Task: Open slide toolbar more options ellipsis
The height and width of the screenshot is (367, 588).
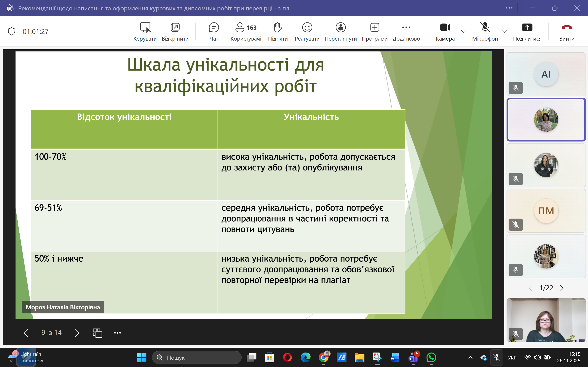Action: coord(117,333)
